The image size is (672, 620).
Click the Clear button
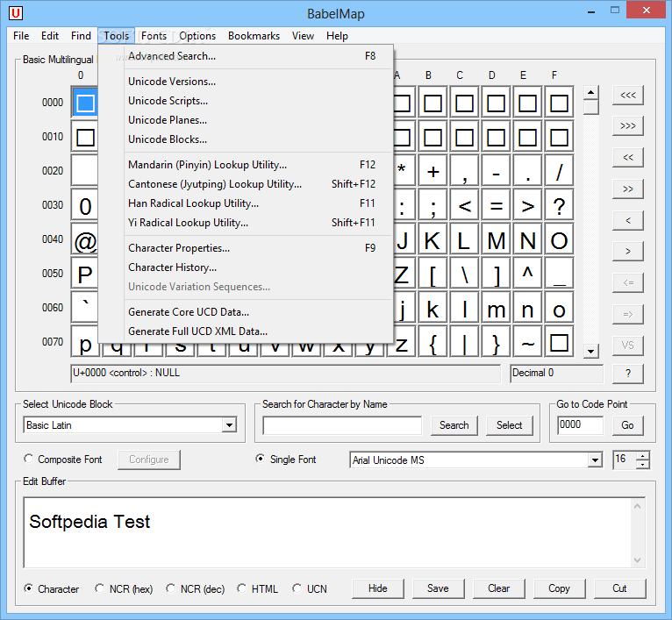pos(499,588)
